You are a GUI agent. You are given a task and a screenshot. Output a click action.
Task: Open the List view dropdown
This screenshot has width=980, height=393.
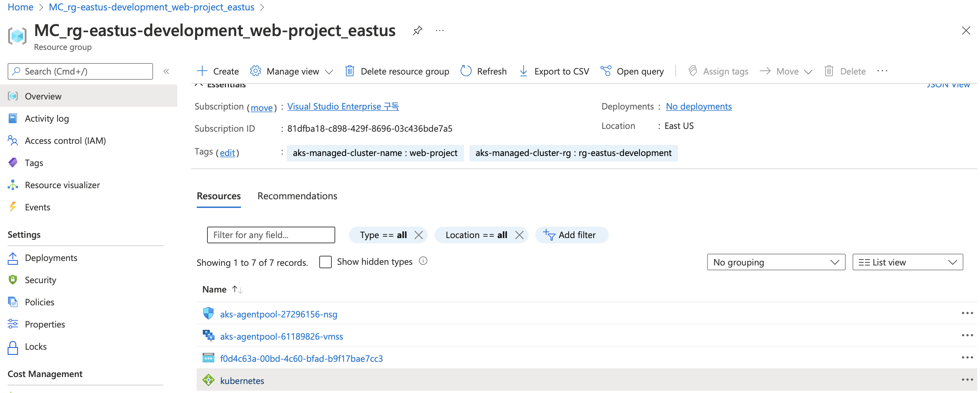[907, 262]
